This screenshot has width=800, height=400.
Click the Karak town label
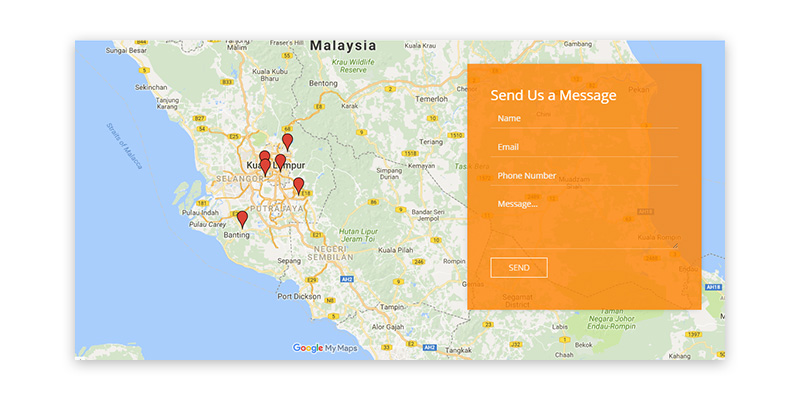pos(349,106)
